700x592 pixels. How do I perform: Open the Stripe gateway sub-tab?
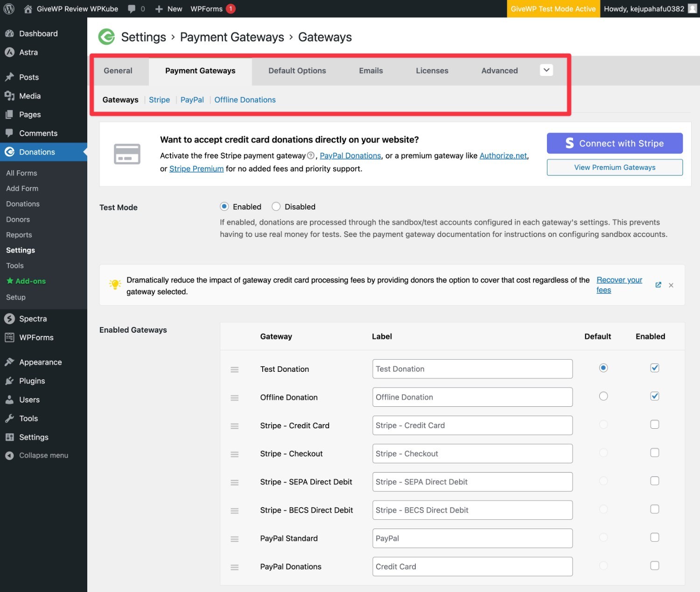(159, 100)
